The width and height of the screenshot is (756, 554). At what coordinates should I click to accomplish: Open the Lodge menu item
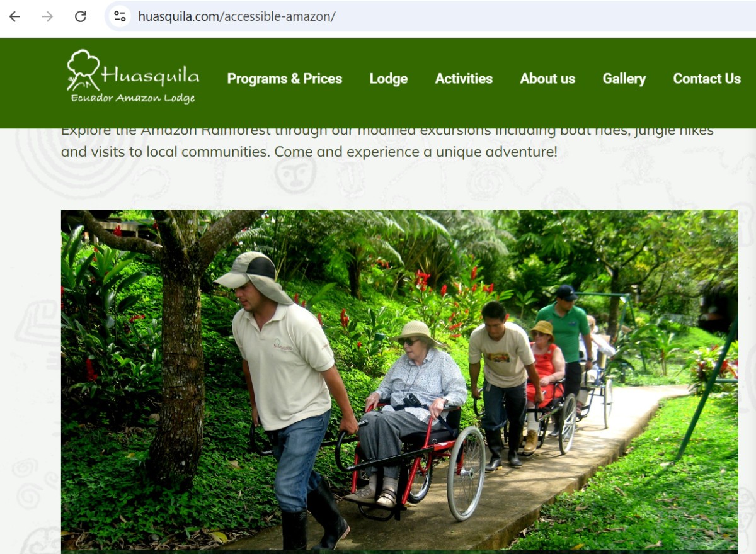coord(388,79)
